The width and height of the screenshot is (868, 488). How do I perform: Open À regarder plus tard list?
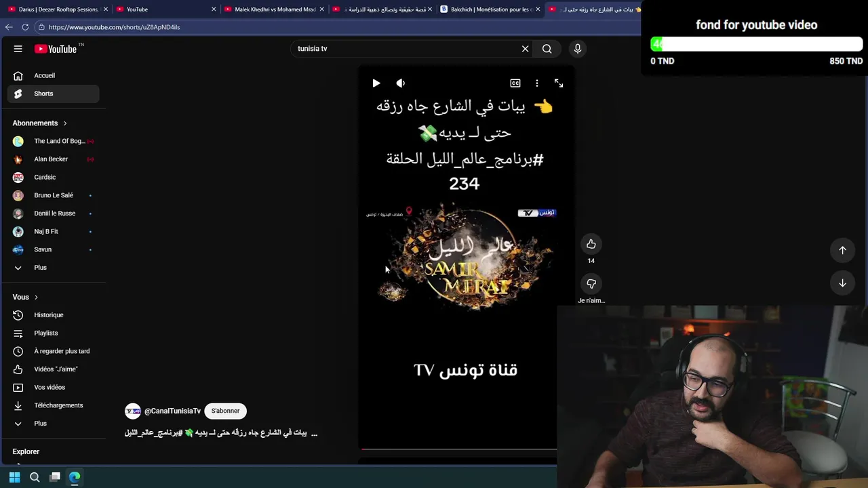53,351
